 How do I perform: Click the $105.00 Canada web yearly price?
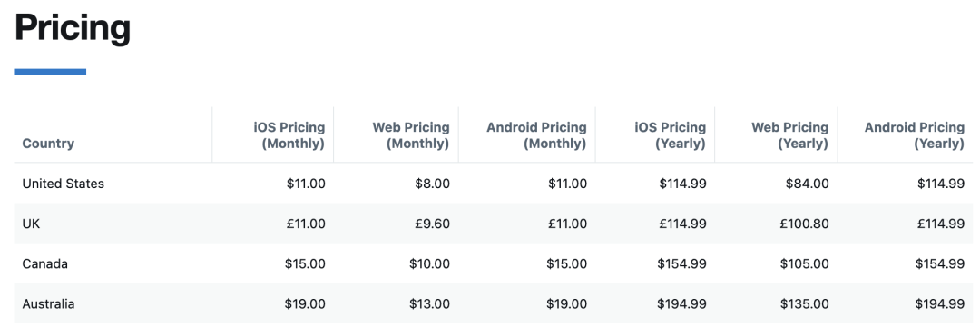click(804, 263)
